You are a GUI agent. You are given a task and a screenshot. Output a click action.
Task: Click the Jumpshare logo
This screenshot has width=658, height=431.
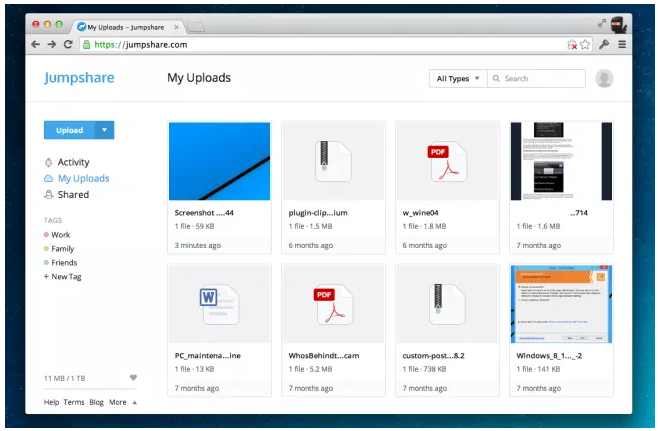[79, 78]
